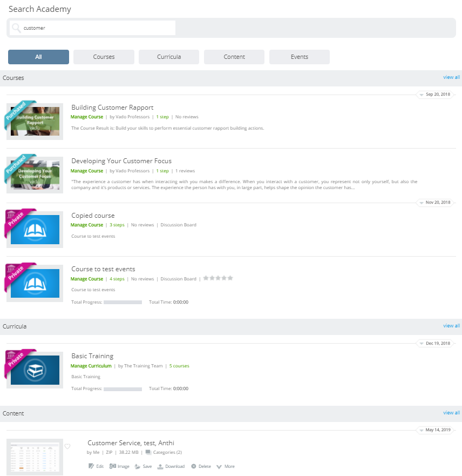Viewport: 462px width, 476px height.
Task: Click the Delete icon for Customer Service content
Action: point(193,466)
